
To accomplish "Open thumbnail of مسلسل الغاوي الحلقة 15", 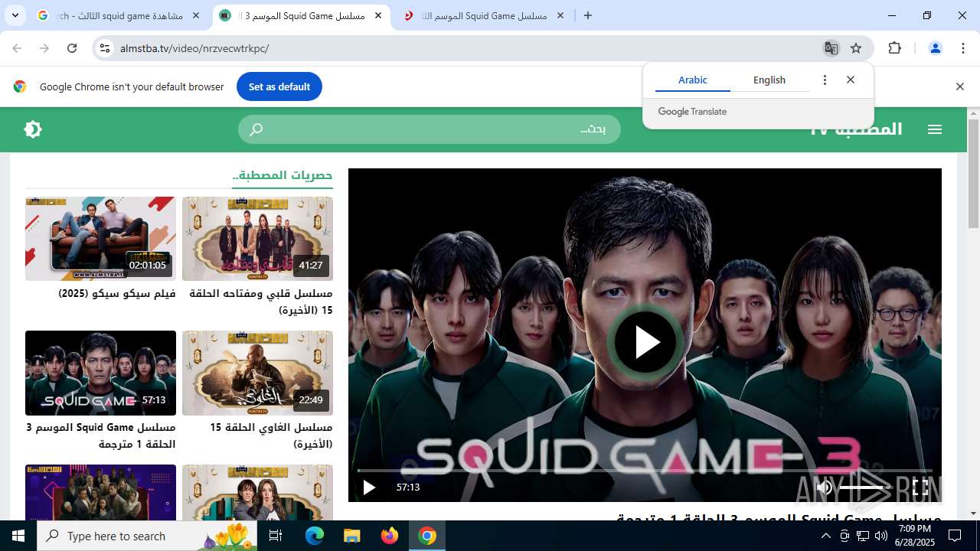I will click(257, 373).
